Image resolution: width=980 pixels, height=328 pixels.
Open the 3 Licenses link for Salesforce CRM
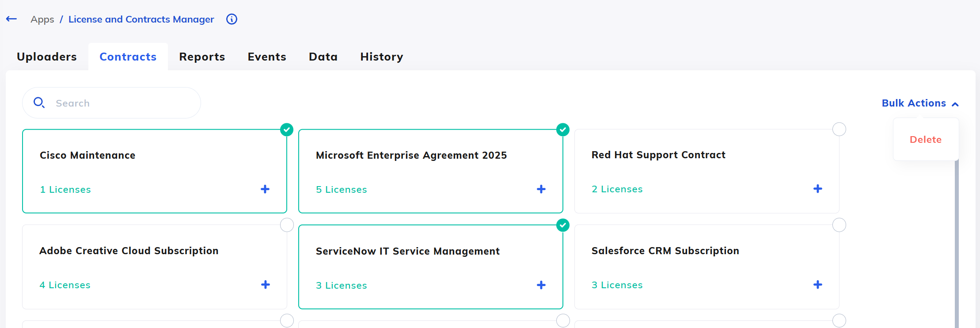(617, 285)
